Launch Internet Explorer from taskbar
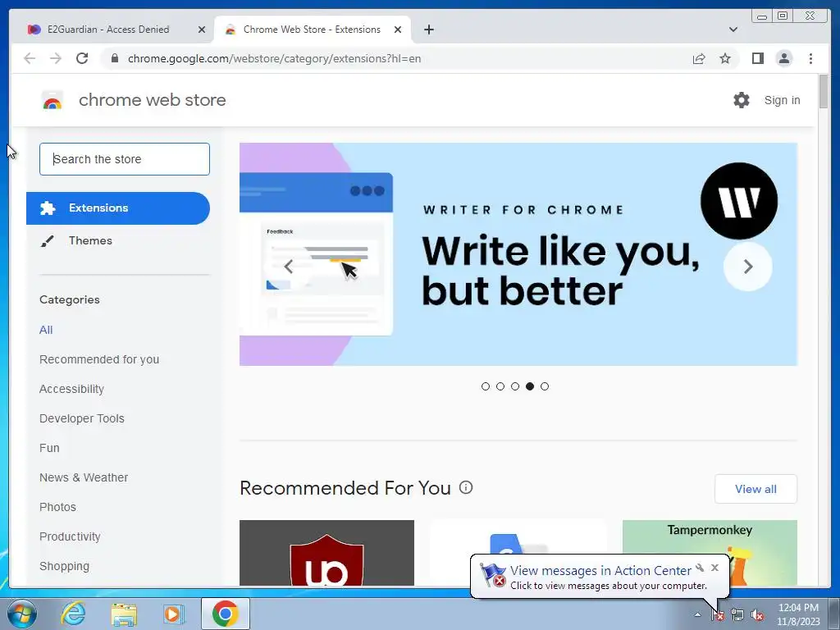The height and width of the screenshot is (630, 840). click(x=73, y=614)
